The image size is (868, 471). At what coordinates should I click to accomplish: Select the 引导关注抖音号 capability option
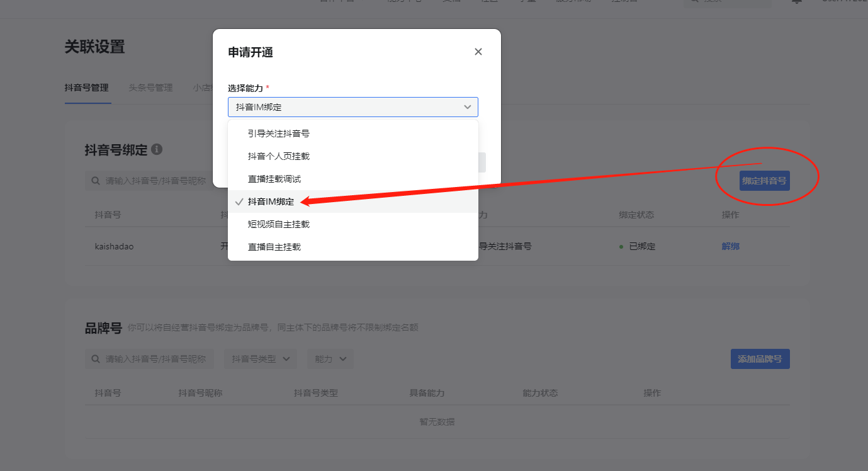click(276, 133)
